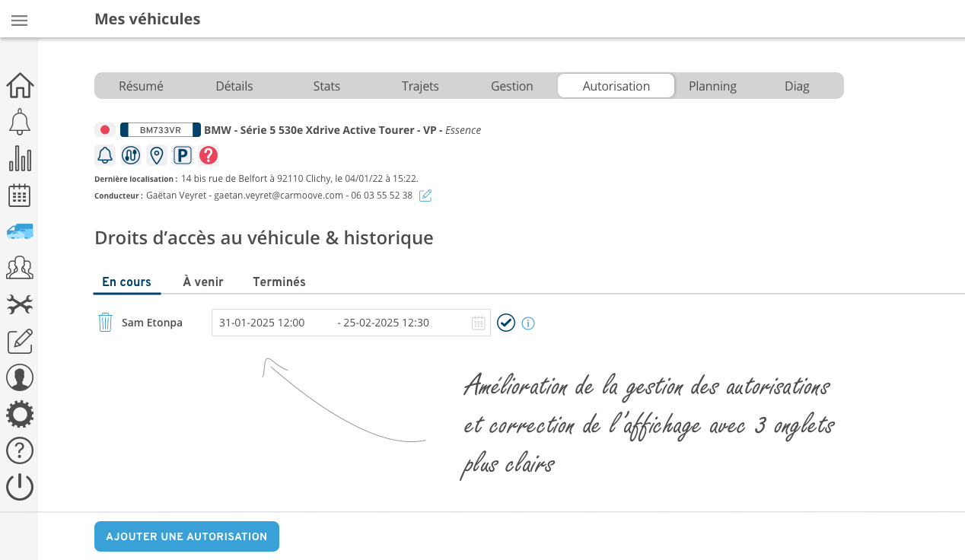965x560 pixels.
Task: Click the vehicle location pin icon
Action: (x=156, y=155)
